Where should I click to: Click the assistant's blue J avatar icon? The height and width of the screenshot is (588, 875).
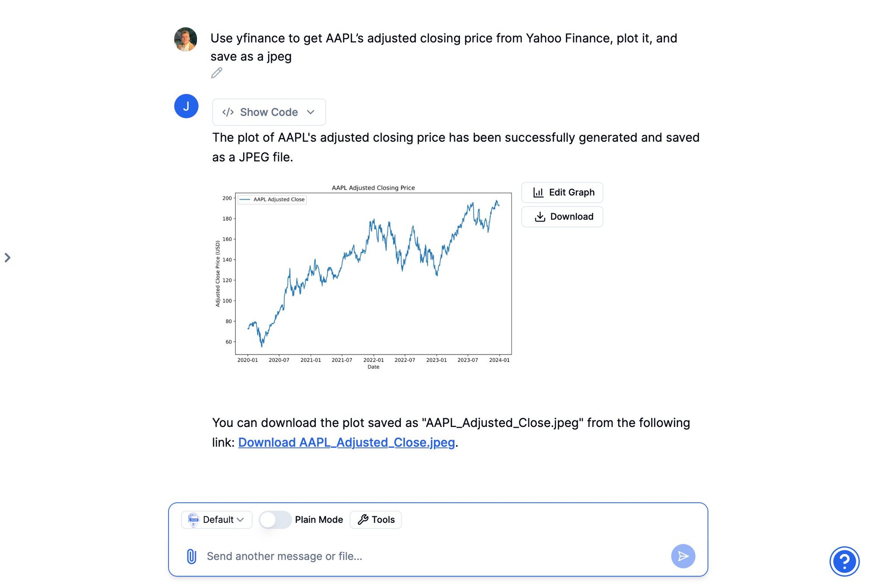point(186,106)
